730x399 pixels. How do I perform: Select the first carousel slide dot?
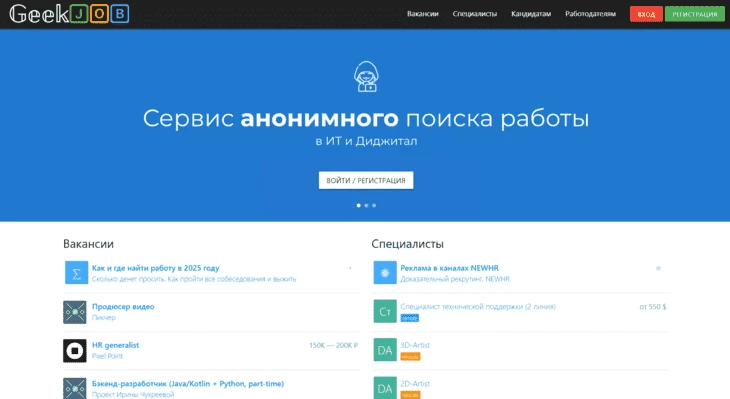pos(358,205)
